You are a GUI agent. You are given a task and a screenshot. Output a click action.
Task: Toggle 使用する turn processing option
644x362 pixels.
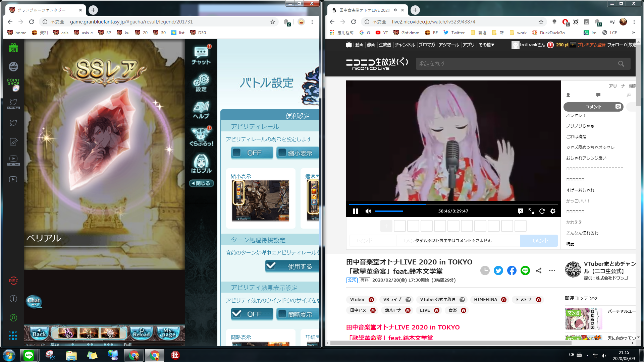(x=292, y=266)
